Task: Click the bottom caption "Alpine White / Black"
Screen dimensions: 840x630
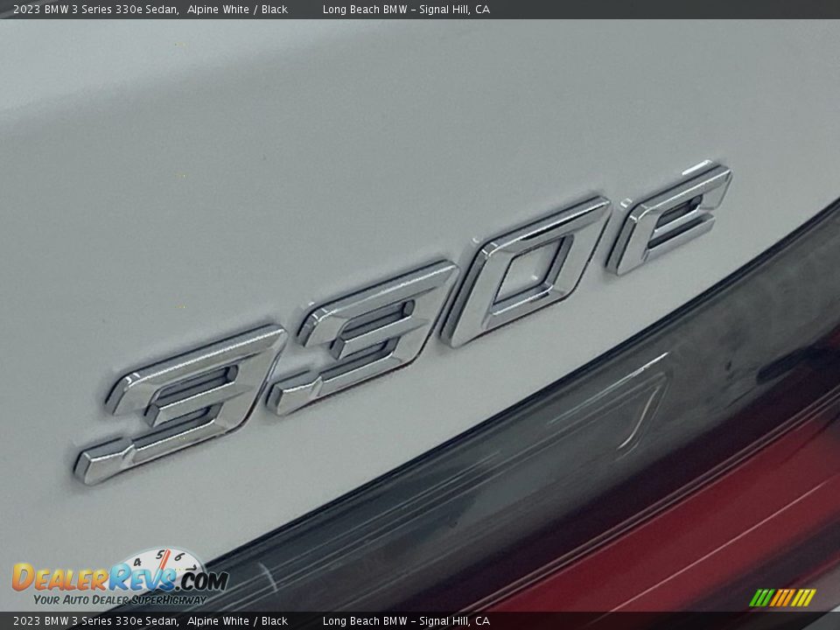Action: pos(237,621)
